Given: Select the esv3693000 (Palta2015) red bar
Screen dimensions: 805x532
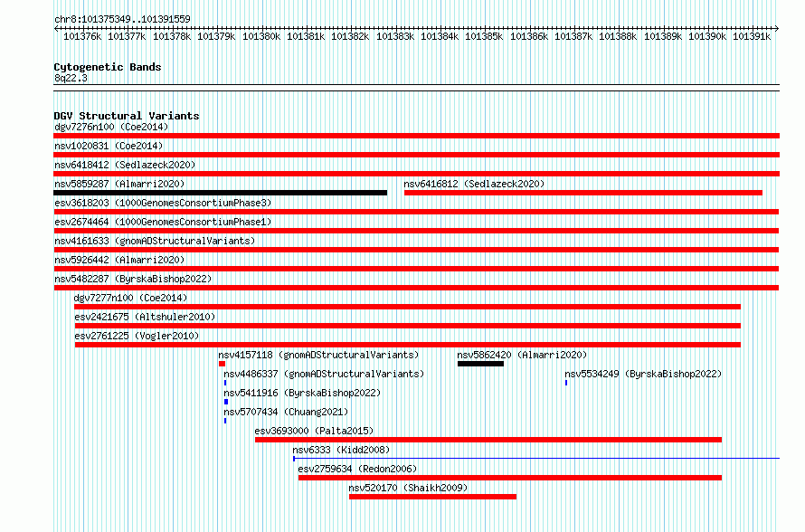Looking at the screenshot, I should 488,440.
